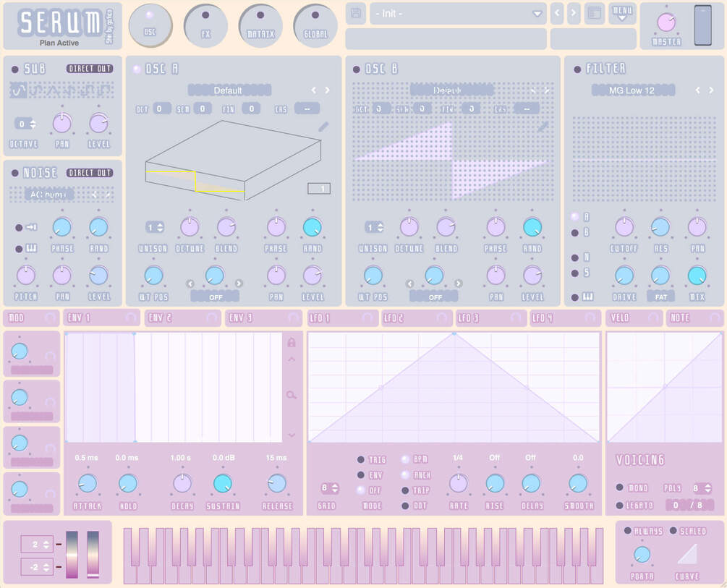Select the OSC A wavetable pencil edit icon

click(x=323, y=126)
